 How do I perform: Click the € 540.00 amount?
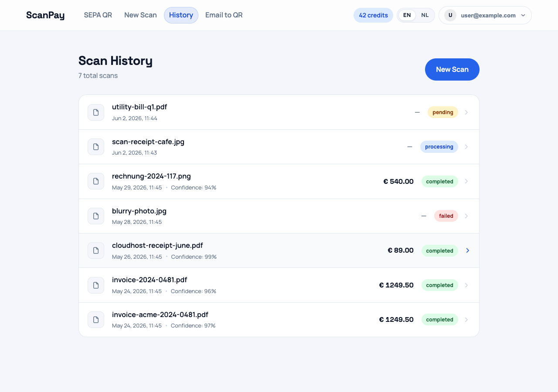[x=398, y=181]
